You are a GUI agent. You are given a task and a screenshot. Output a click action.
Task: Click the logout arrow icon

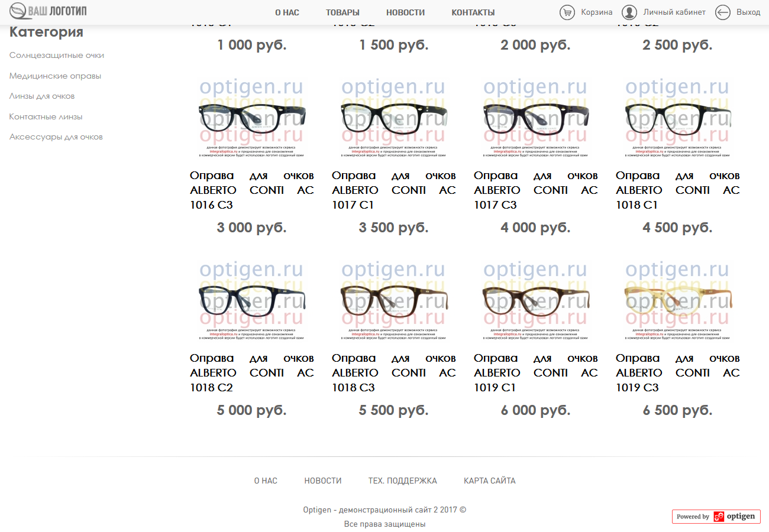pos(722,12)
